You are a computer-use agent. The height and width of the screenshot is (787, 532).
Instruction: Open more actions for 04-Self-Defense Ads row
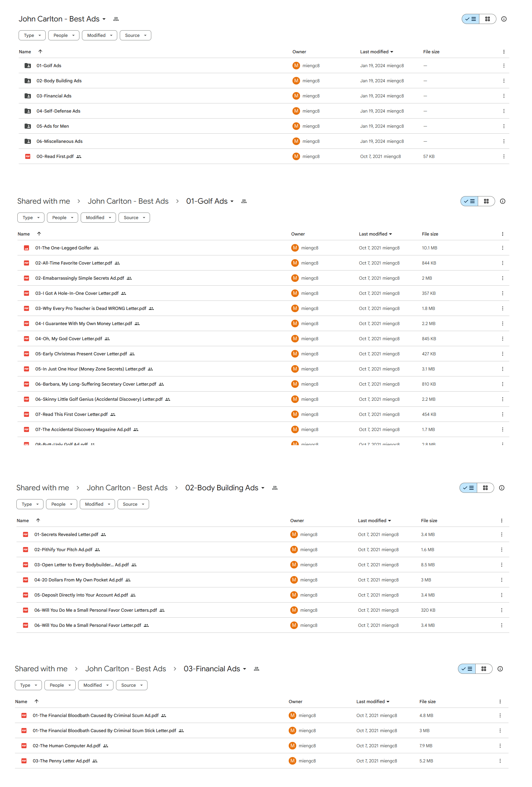pyautogui.click(x=504, y=111)
